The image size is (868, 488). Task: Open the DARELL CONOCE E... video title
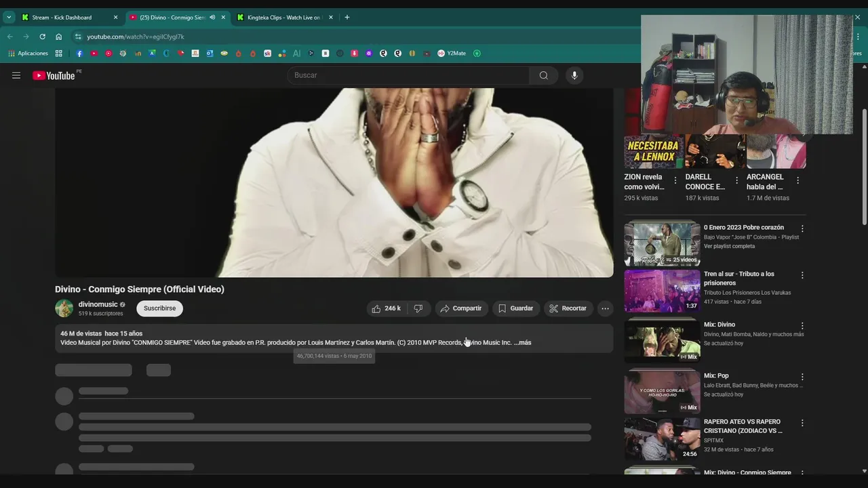[x=705, y=182]
